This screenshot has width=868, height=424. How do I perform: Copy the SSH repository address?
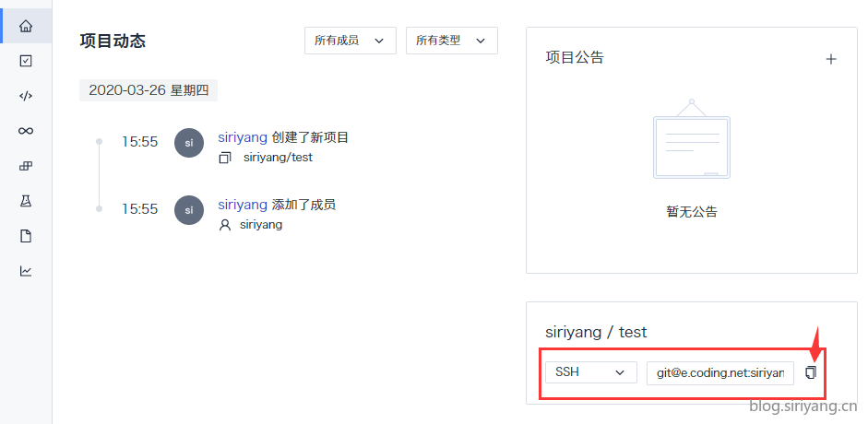click(811, 372)
